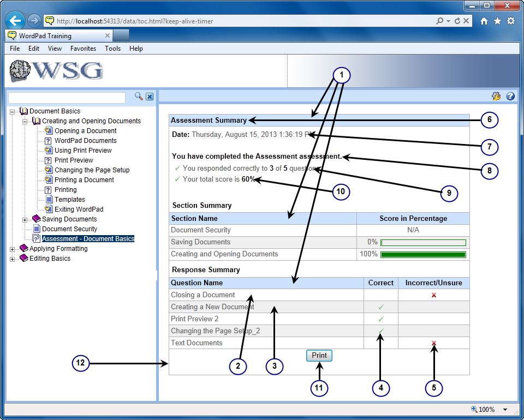Click the book icon for Opening a Document

click(48, 130)
